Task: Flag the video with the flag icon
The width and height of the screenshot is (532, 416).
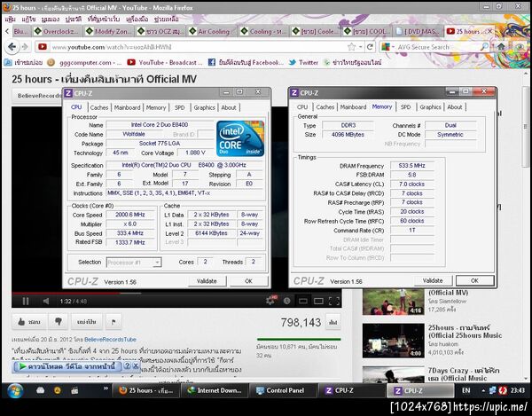Action: point(113,321)
